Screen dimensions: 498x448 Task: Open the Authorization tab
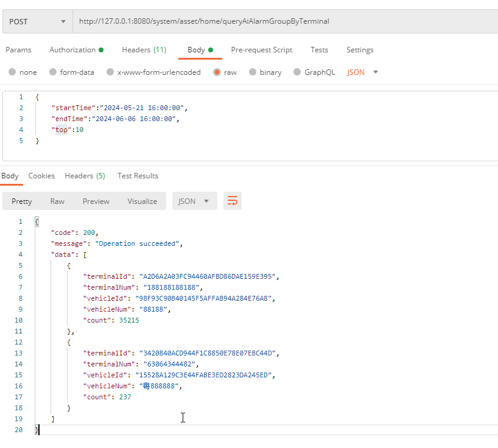tap(75, 50)
